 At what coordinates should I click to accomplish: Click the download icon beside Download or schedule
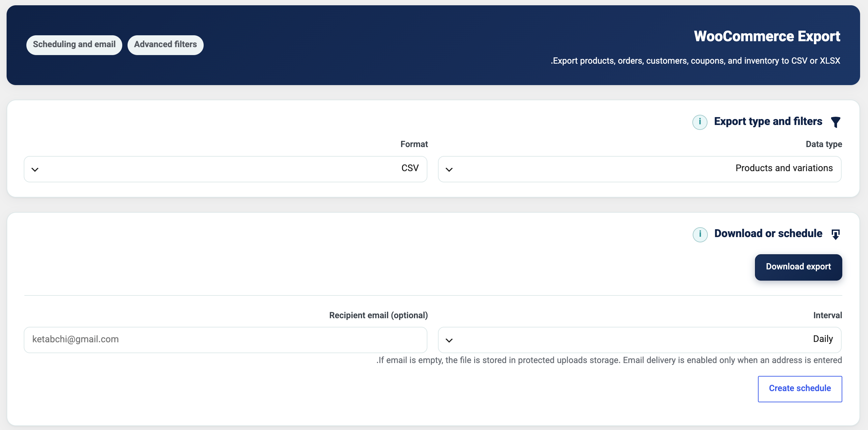click(835, 234)
